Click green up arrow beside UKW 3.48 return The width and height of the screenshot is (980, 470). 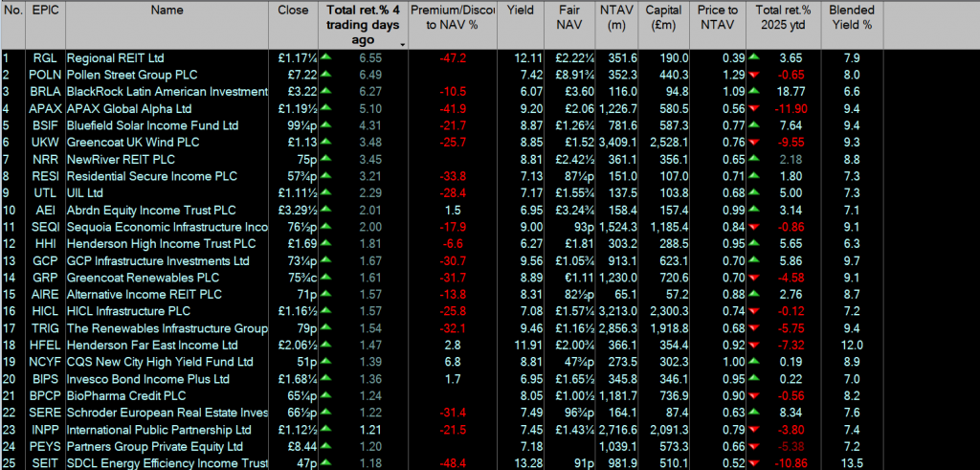(x=325, y=142)
